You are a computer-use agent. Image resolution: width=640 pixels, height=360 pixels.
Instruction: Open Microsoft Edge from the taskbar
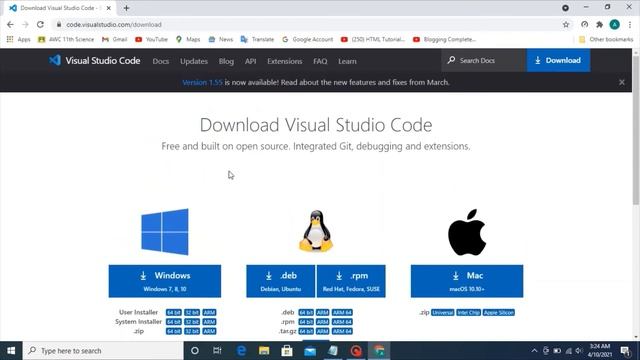241,351
